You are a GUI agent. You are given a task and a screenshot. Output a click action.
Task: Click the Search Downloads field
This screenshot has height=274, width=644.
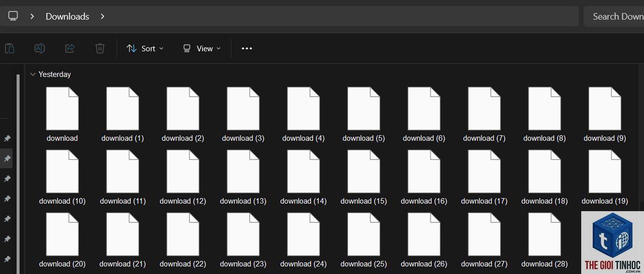614,16
